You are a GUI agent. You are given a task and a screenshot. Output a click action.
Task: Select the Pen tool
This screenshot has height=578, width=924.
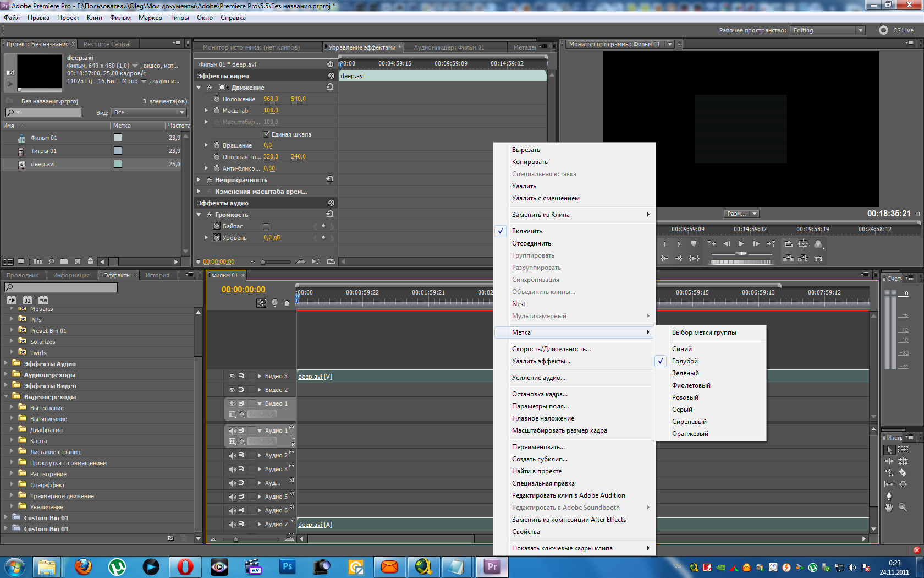click(x=889, y=496)
